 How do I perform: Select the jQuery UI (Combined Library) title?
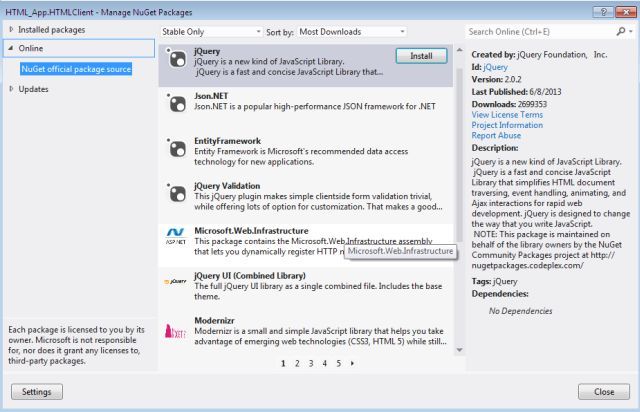click(x=250, y=276)
